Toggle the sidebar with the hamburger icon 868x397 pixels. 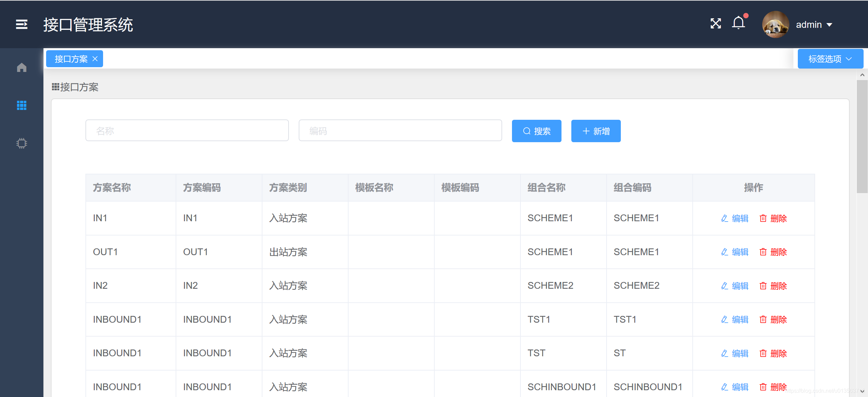click(21, 24)
